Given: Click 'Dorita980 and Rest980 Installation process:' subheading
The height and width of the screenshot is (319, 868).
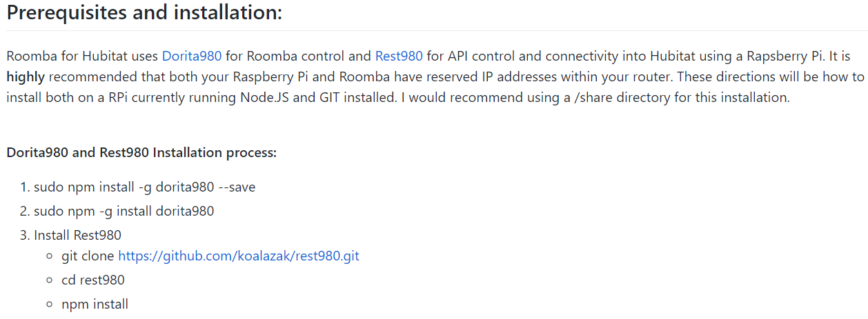Looking at the screenshot, I should (141, 152).
